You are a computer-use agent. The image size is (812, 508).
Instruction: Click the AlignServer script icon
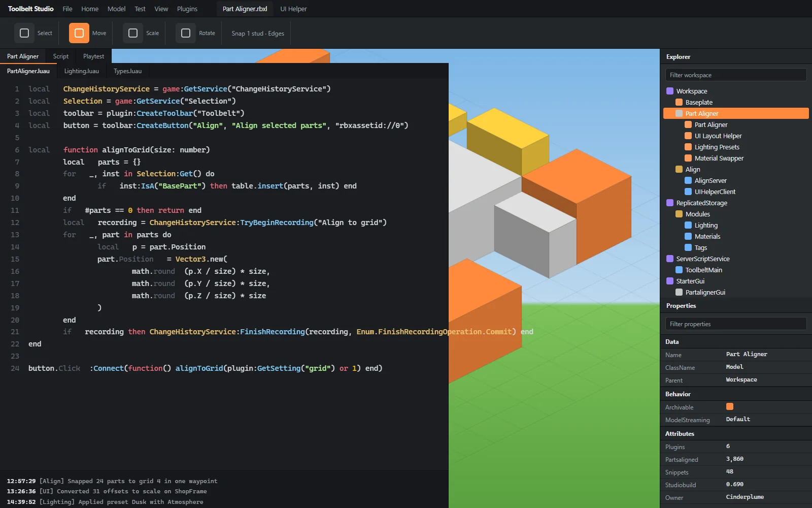pos(688,180)
